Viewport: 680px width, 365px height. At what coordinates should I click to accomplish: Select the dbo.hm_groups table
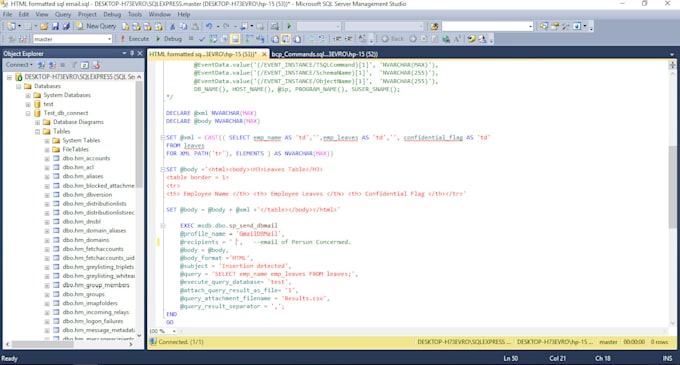[84, 294]
